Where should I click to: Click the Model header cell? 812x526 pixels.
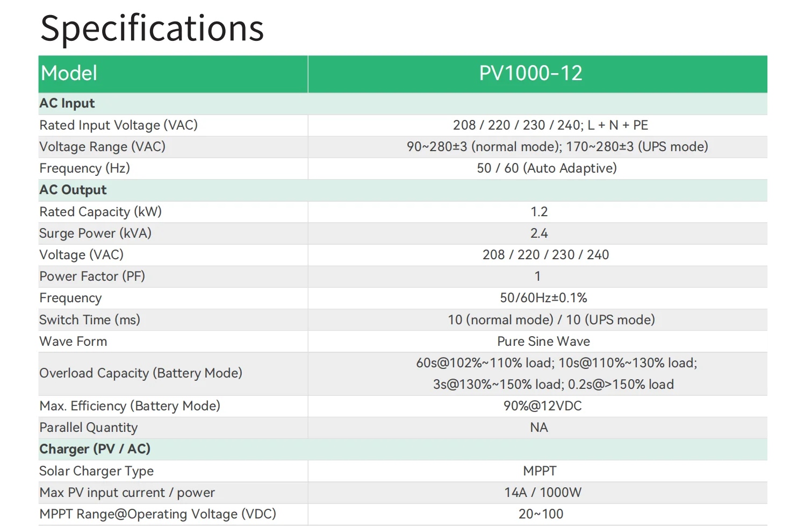pyautogui.click(x=69, y=74)
